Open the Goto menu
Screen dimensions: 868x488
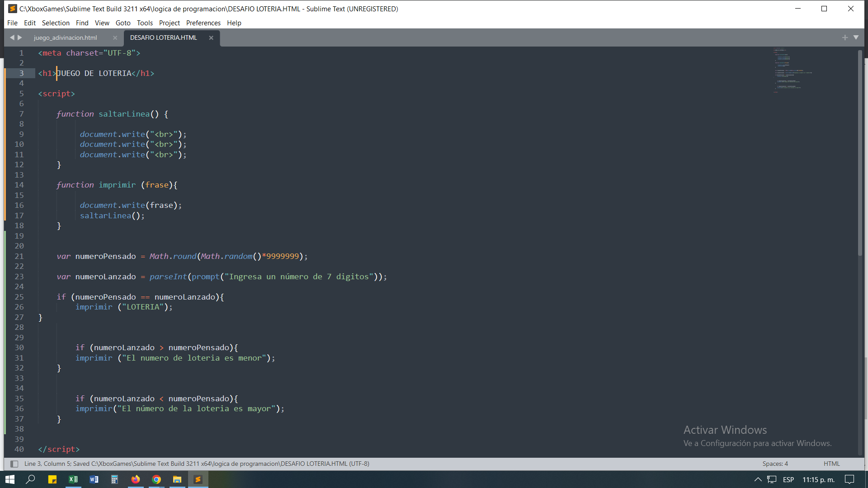(123, 23)
